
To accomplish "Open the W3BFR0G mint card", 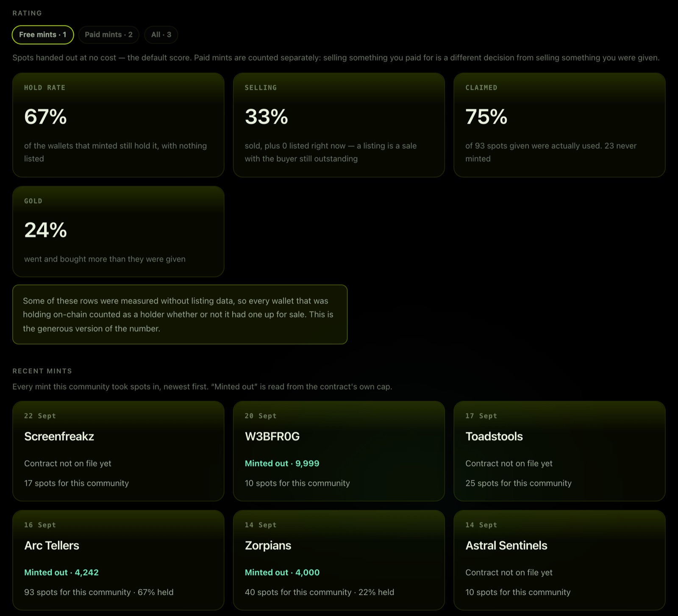I will [x=339, y=451].
